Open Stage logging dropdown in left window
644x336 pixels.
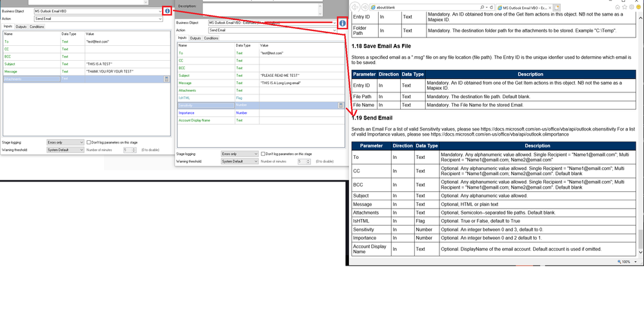point(65,142)
